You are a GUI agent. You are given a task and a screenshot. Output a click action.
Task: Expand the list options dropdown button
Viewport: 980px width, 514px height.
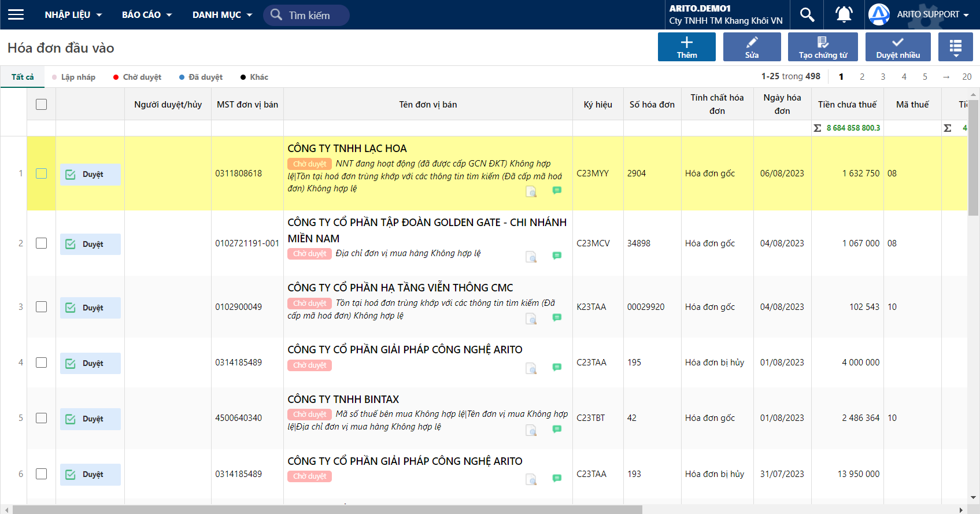click(955, 47)
